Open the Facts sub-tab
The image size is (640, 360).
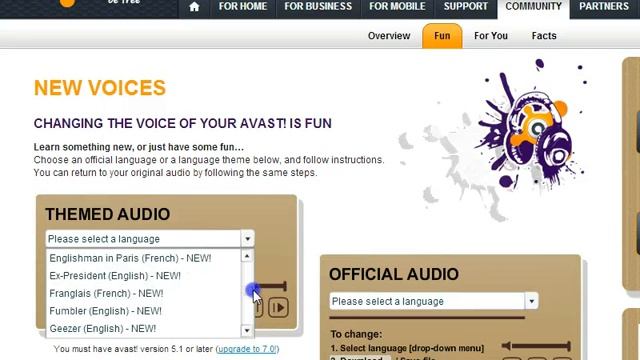(x=544, y=36)
